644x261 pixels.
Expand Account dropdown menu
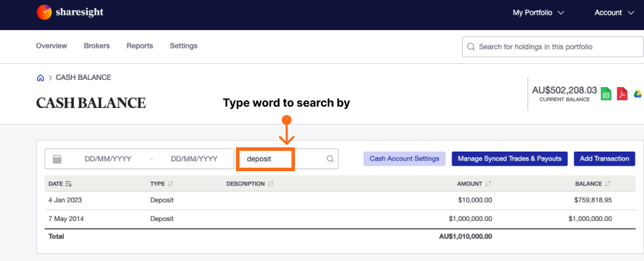615,13
